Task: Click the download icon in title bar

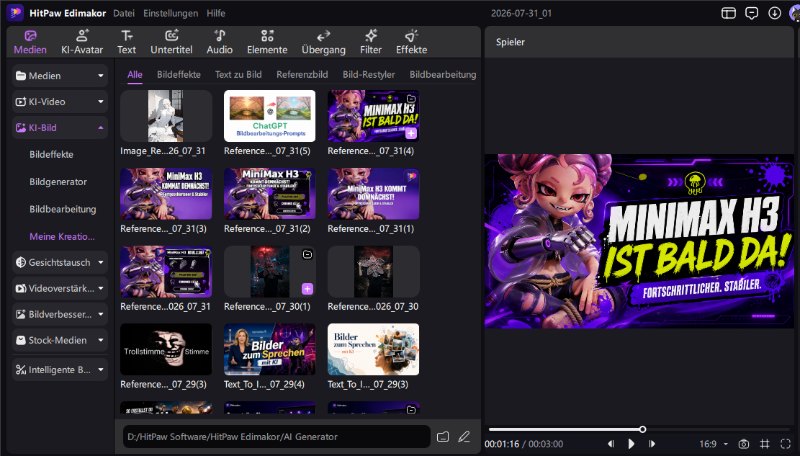Action: (x=774, y=13)
